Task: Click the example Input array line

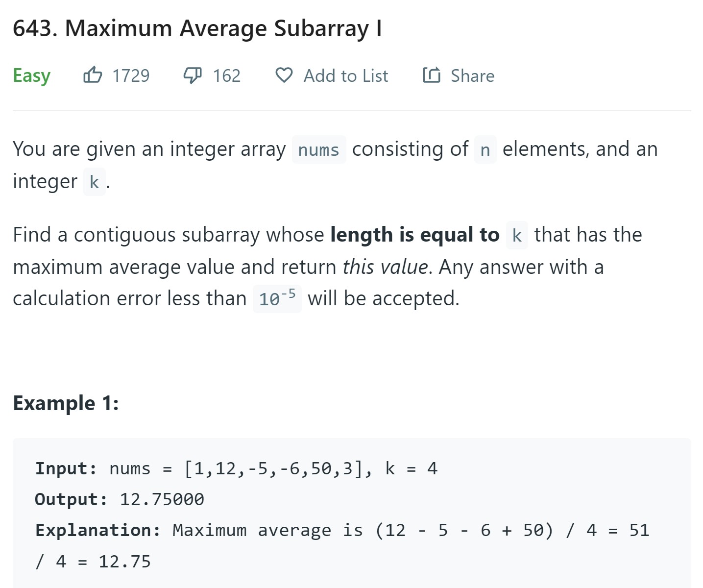Action: tap(236, 468)
